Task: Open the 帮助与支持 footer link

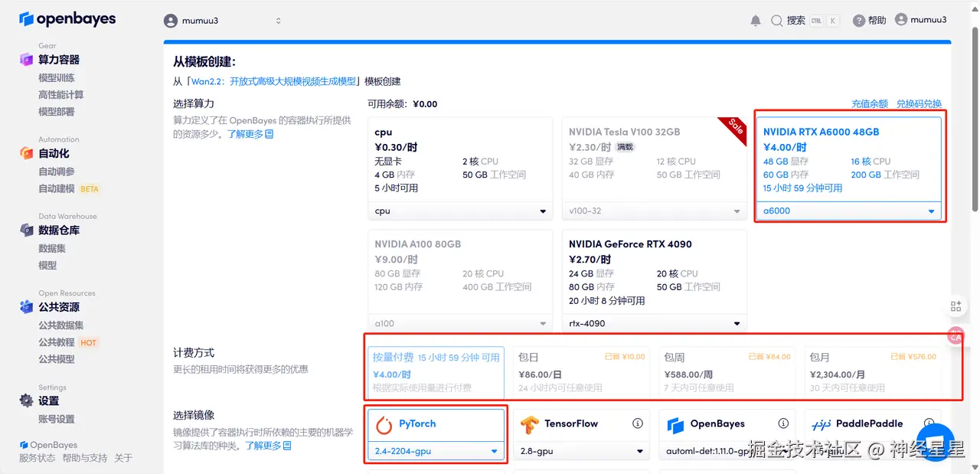Action: pyautogui.click(x=85, y=458)
